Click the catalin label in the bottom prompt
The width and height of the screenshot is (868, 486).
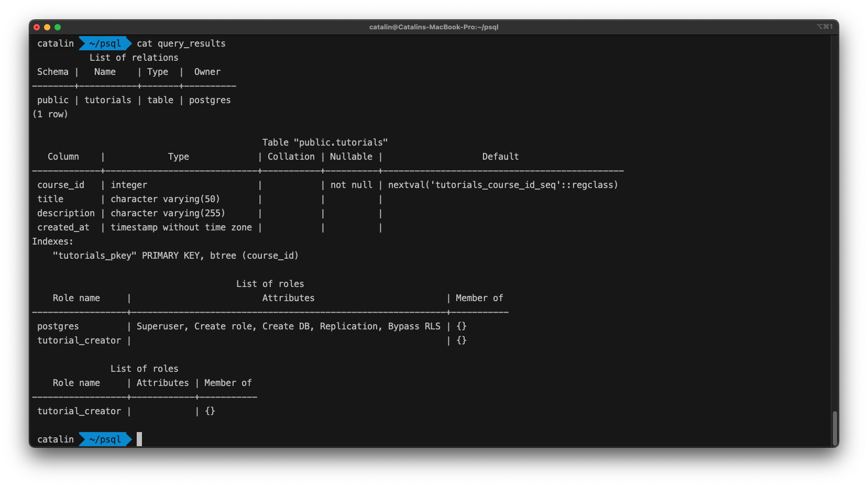(x=55, y=439)
